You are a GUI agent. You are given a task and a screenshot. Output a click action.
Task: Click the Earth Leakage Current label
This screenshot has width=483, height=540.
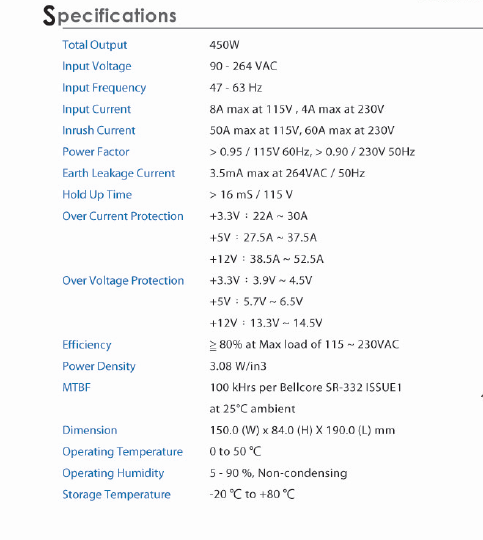point(119,173)
